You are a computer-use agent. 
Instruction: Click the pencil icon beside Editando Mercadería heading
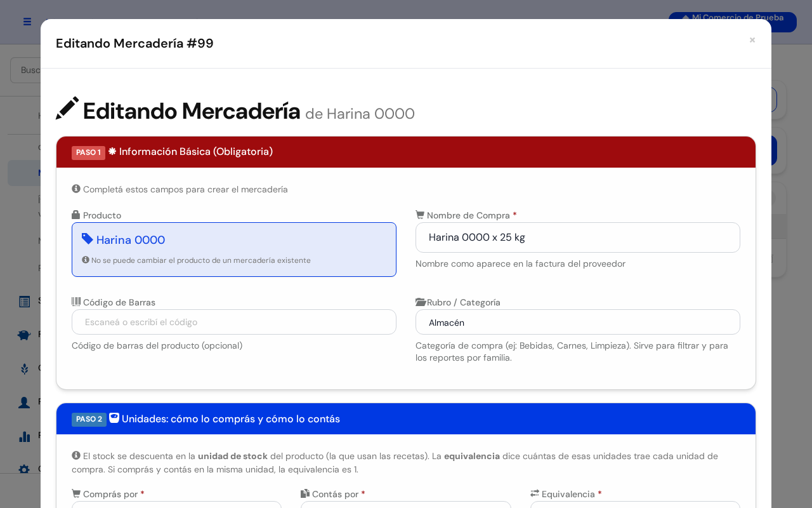(x=67, y=109)
